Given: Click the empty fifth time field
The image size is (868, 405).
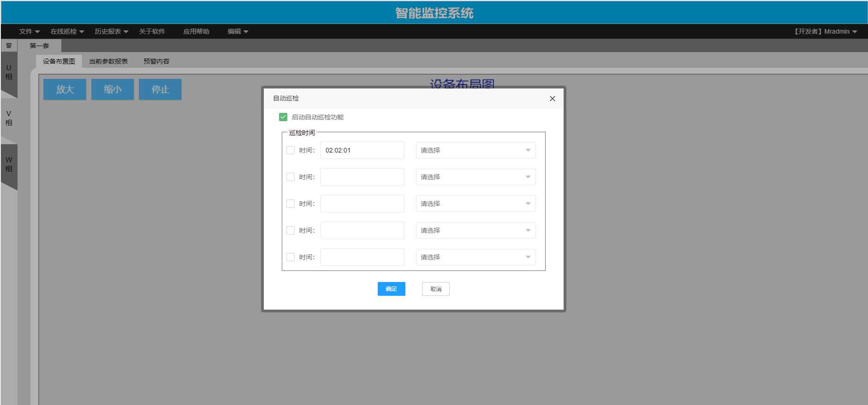Looking at the screenshot, I should (362, 257).
